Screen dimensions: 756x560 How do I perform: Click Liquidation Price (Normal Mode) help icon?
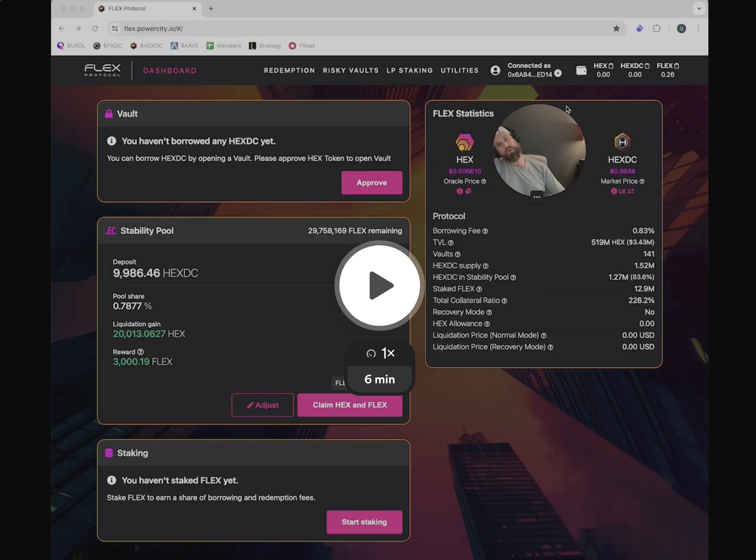click(x=544, y=335)
